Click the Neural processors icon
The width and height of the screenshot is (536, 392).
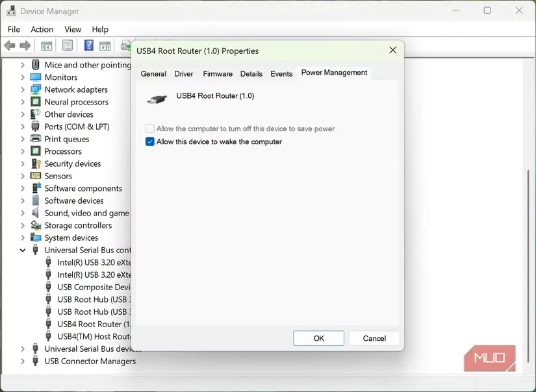[x=36, y=102]
